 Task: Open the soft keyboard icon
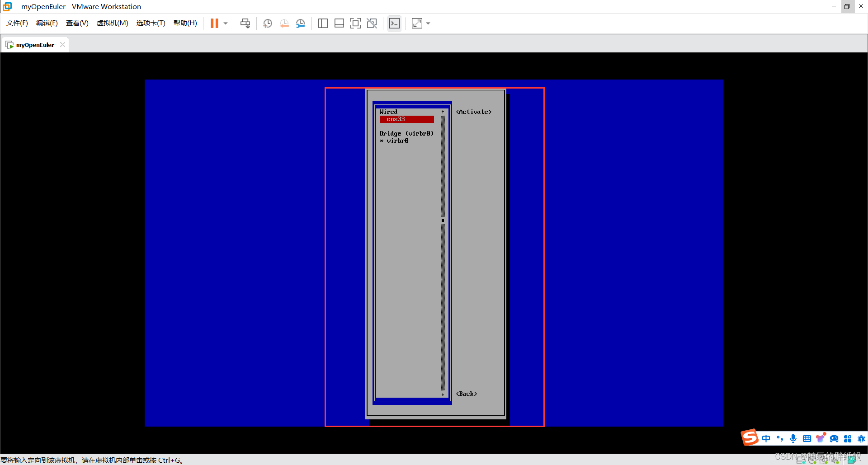[807, 438]
